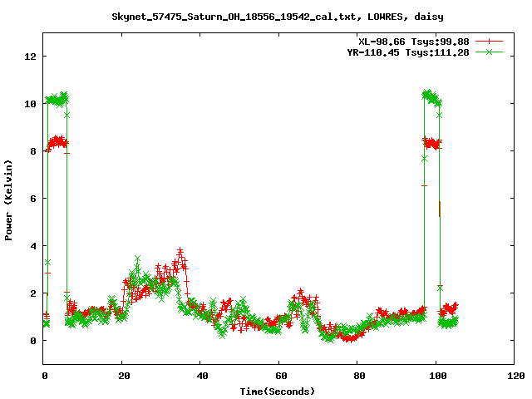Click the green YR peak near 24 seconds
This screenshot has width=532, height=399.
point(137,259)
